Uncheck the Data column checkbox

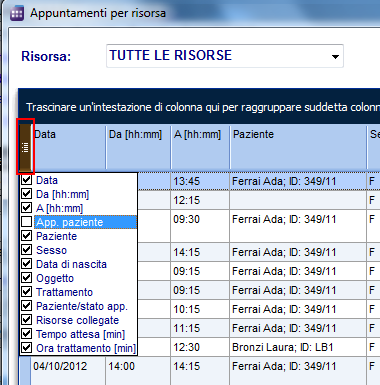(26, 180)
